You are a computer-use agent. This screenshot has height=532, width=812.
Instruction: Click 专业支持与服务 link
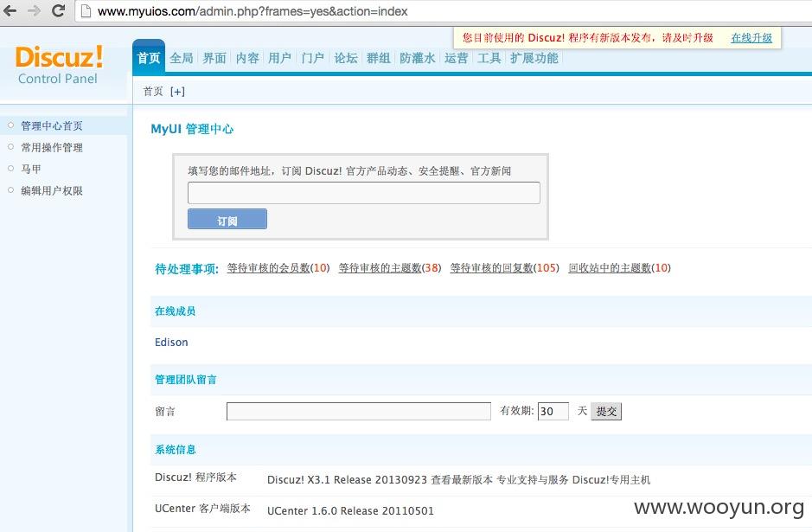point(533,480)
